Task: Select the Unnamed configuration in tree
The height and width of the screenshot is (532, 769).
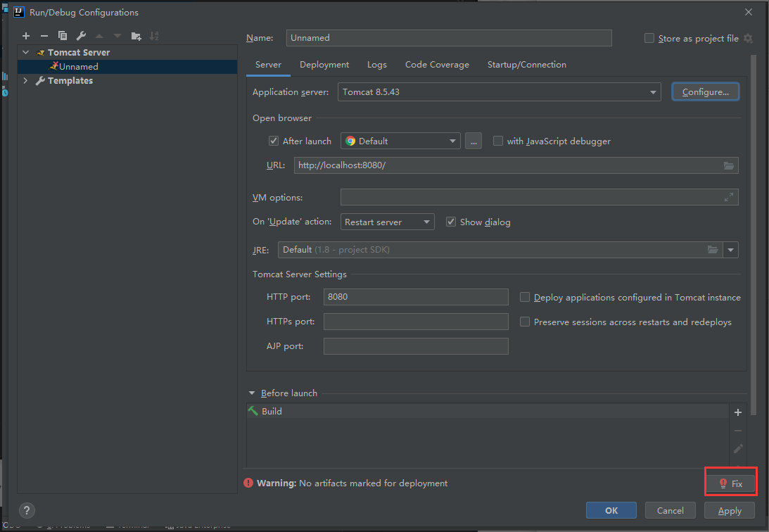Action: pos(127,67)
